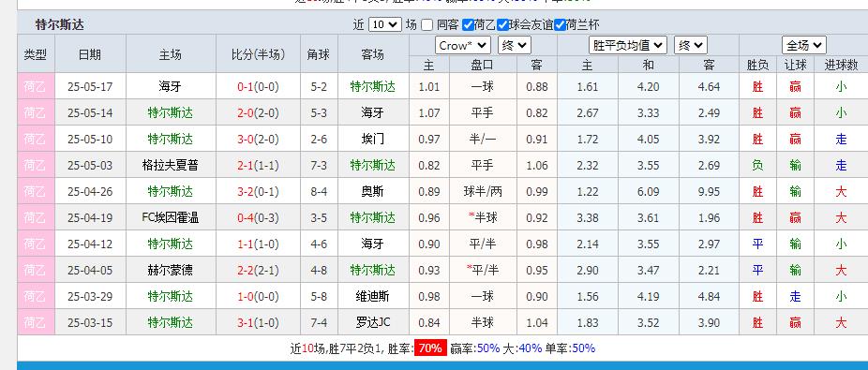Viewport: 868px width, 370px height.
Task: Click handicap 球半/两 in 奥斯 row
Action: [483, 191]
